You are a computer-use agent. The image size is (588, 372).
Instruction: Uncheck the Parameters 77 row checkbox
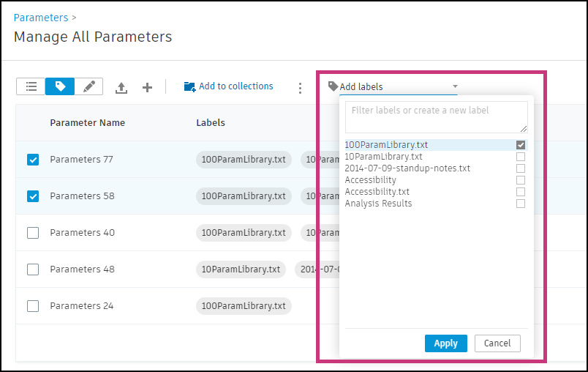tap(33, 160)
